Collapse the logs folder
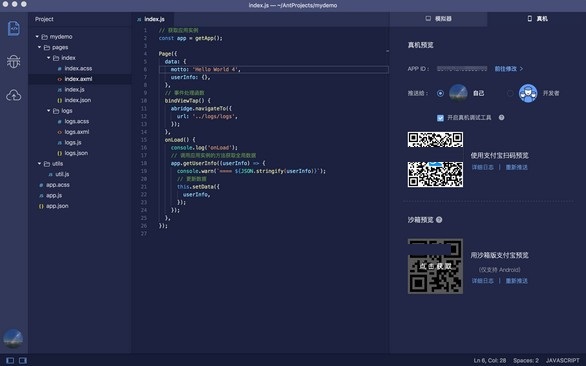The image size is (586, 366). tap(49, 111)
